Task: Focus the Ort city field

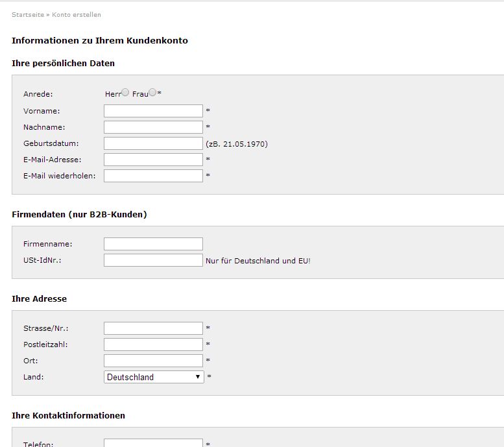Action: (x=153, y=361)
